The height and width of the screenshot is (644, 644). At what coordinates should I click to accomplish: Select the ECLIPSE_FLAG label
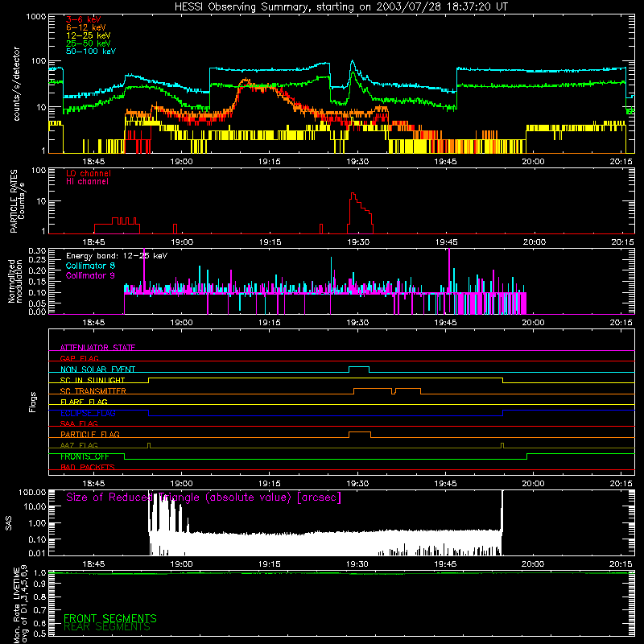(88, 413)
